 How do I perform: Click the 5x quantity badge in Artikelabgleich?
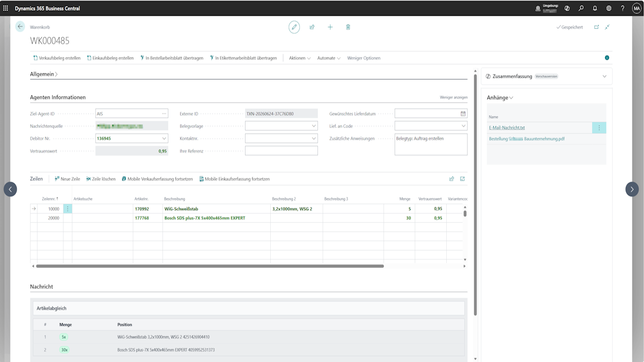click(x=63, y=337)
